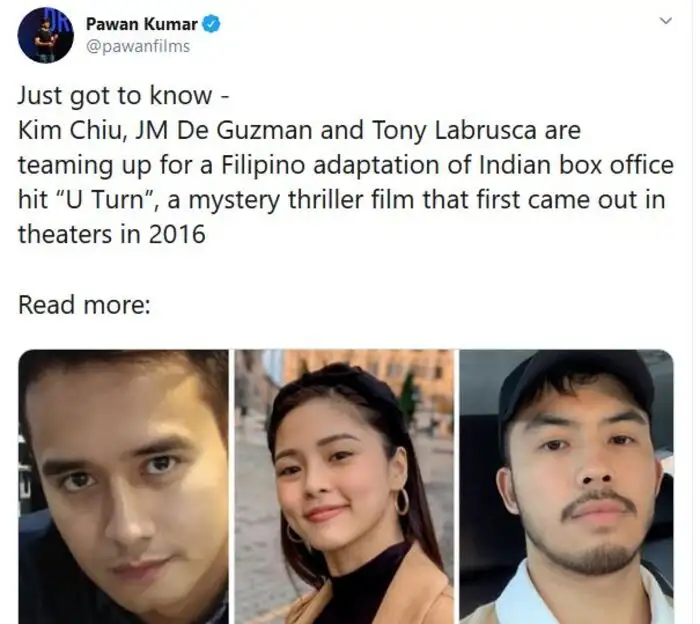The width and height of the screenshot is (700, 624).
Task: Open the left close-up man photo
Action: point(124,487)
